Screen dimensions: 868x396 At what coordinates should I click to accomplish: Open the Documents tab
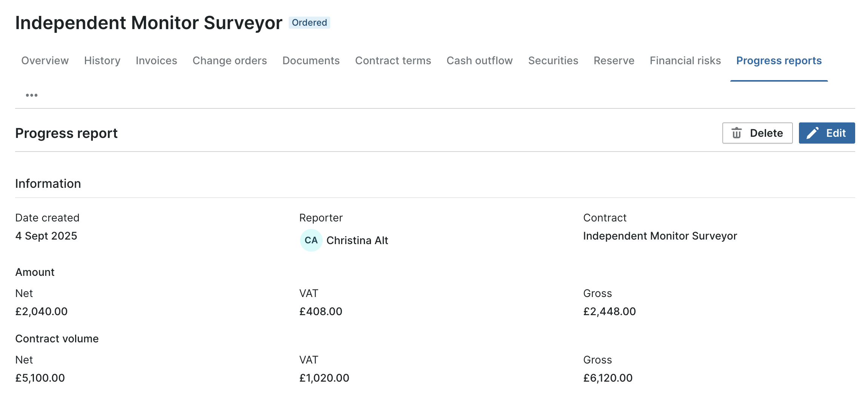311,60
